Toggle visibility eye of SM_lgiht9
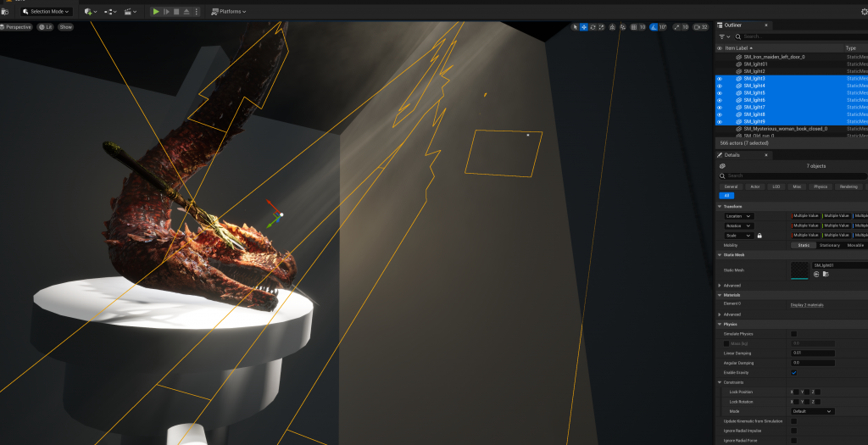The image size is (868, 445). click(720, 122)
